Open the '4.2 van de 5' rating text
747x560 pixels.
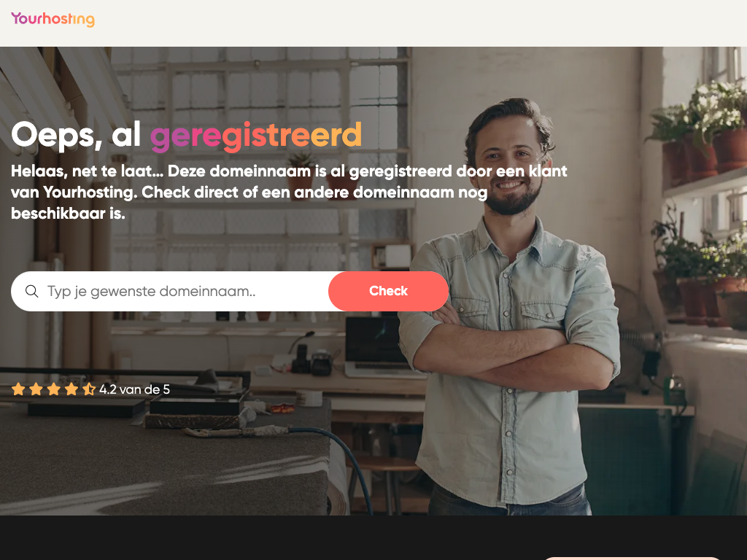coord(134,389)
